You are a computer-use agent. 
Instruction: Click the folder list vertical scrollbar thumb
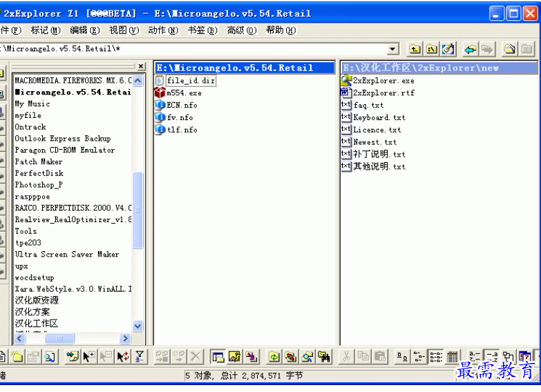point(137,210)
